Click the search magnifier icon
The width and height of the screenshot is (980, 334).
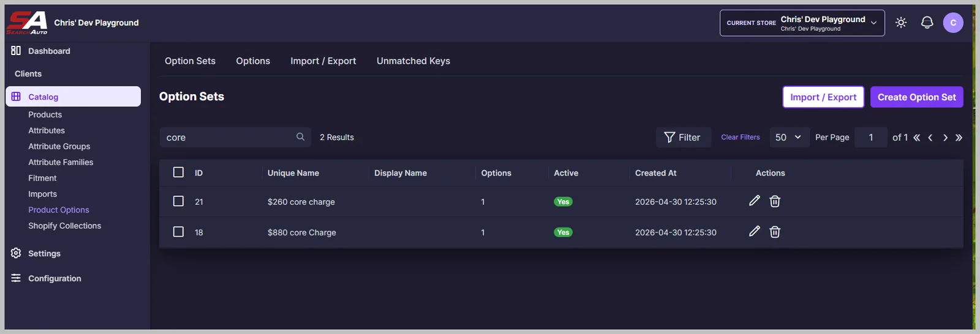(x=300, y=137)
